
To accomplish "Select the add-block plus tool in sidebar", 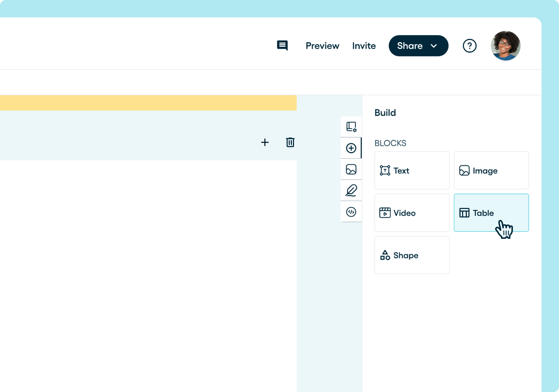I will (351, 148).
